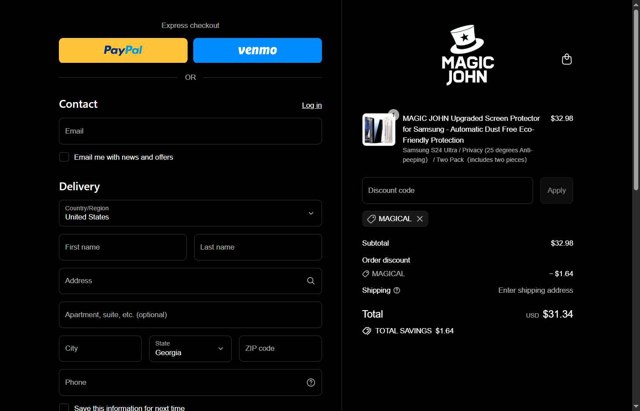Focus the Address field
640x411 pixels.
(x=190, y=281)
